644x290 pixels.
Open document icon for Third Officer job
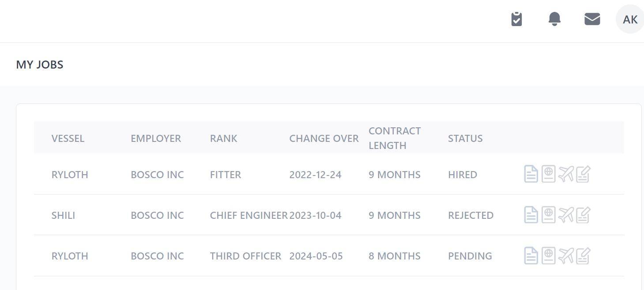(531, 256)
